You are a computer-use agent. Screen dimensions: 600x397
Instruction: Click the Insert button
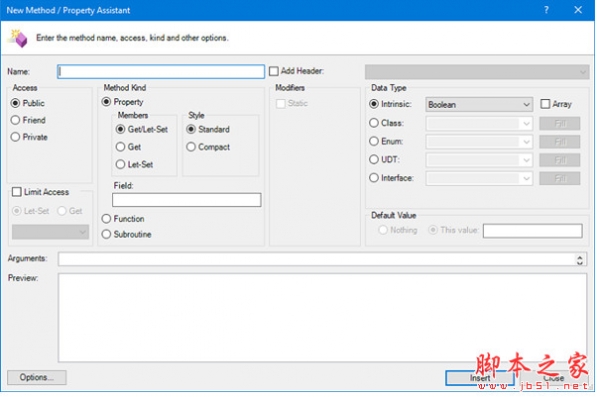coord(480,378)
